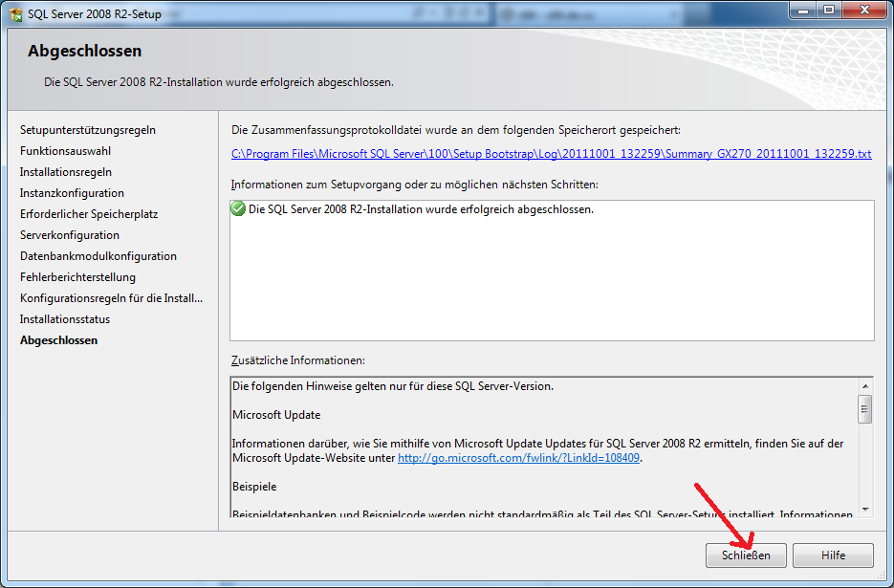Click Datenbankmodulkonfiguration step
This screenshot has height=588, width=894.
[x=98, y=256]
